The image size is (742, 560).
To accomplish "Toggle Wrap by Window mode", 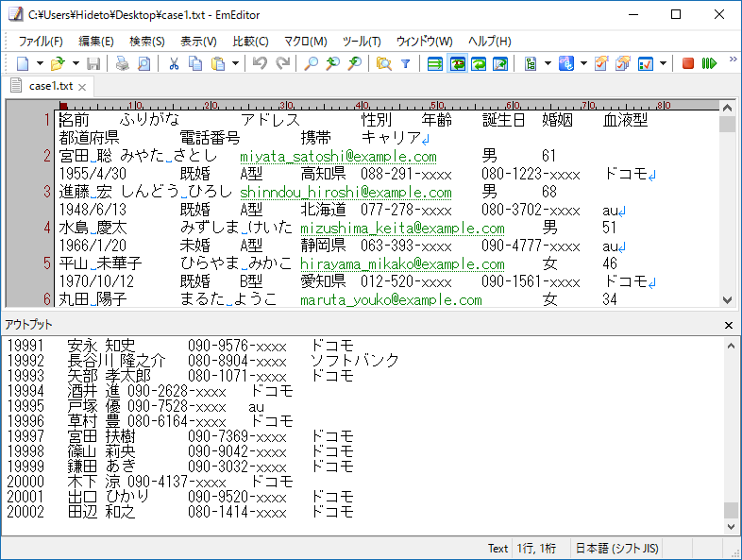I will (x=479, y=63).
